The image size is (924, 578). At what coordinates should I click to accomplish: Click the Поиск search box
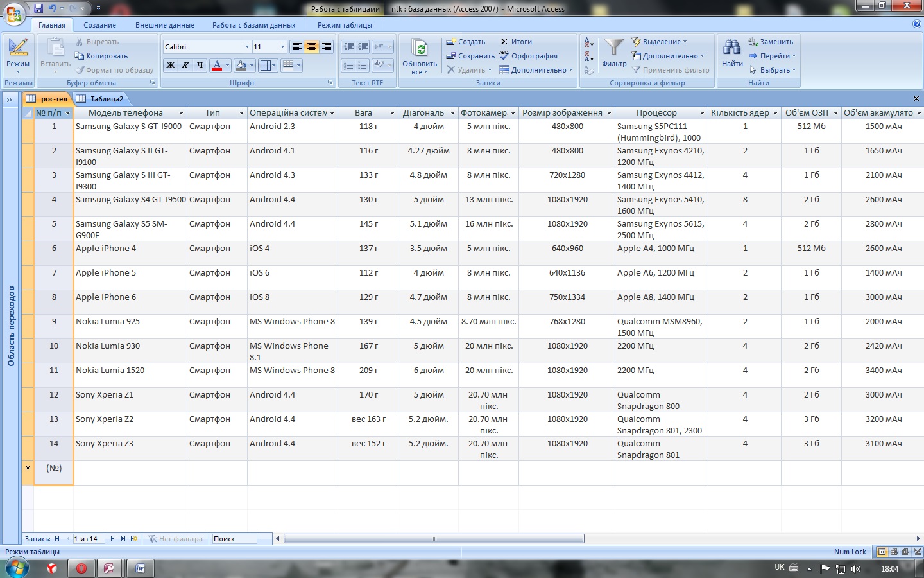click(x=234, y=539)
